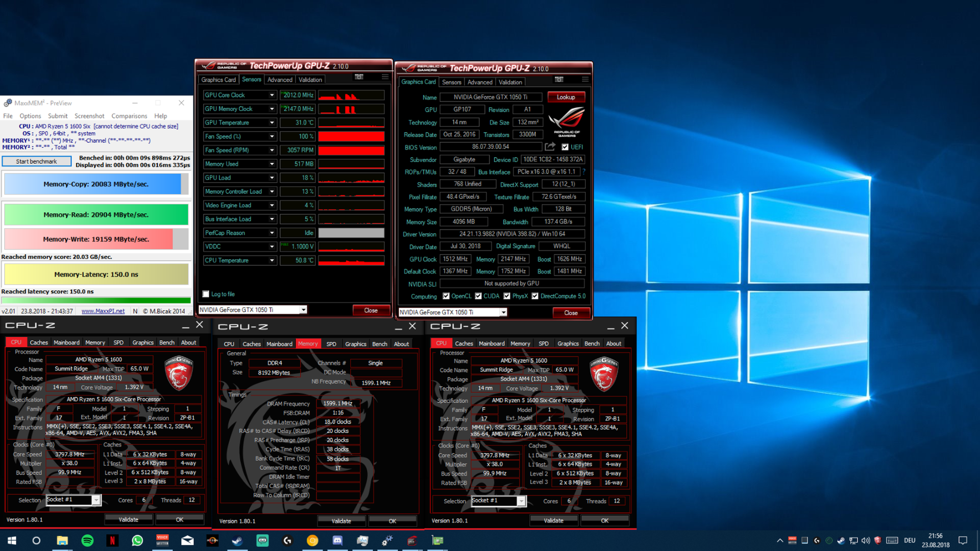Enable the Log to file checkbox

tap(206, 294)
